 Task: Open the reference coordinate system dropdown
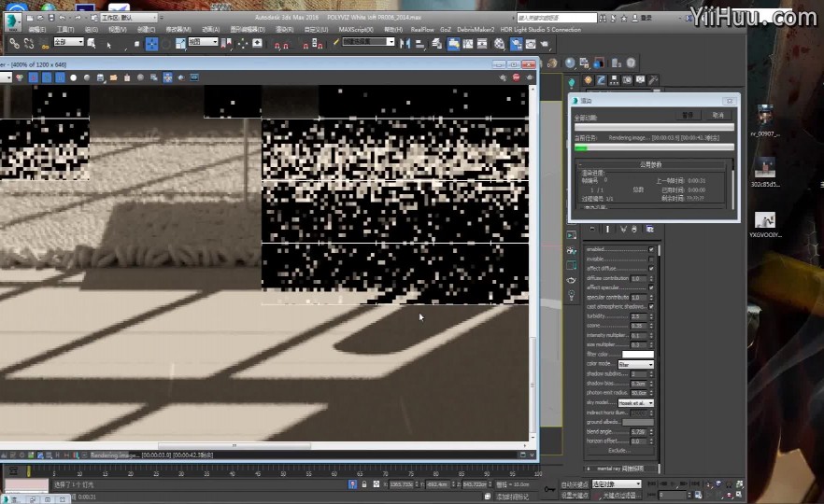point(203,41)
